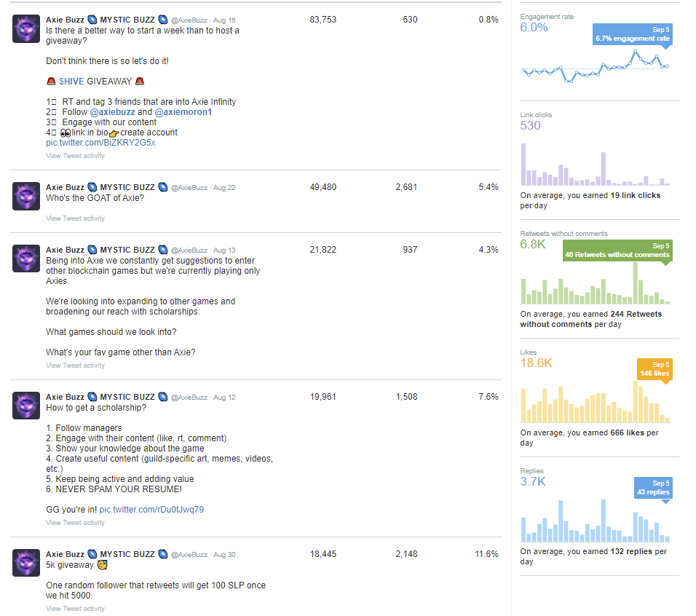Click View Tweet activity under GOAT of Axie tweet
This screenshot has width=696, height=616.
(76, 218)
